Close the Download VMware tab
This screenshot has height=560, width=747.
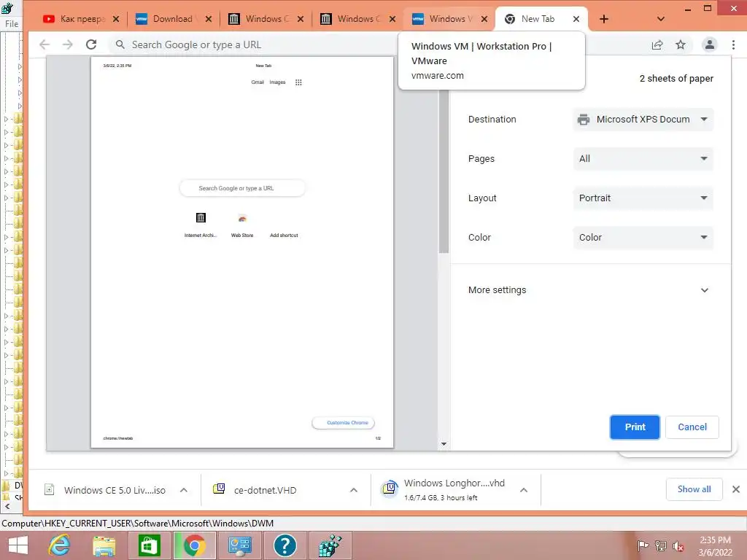coord(208,19)
